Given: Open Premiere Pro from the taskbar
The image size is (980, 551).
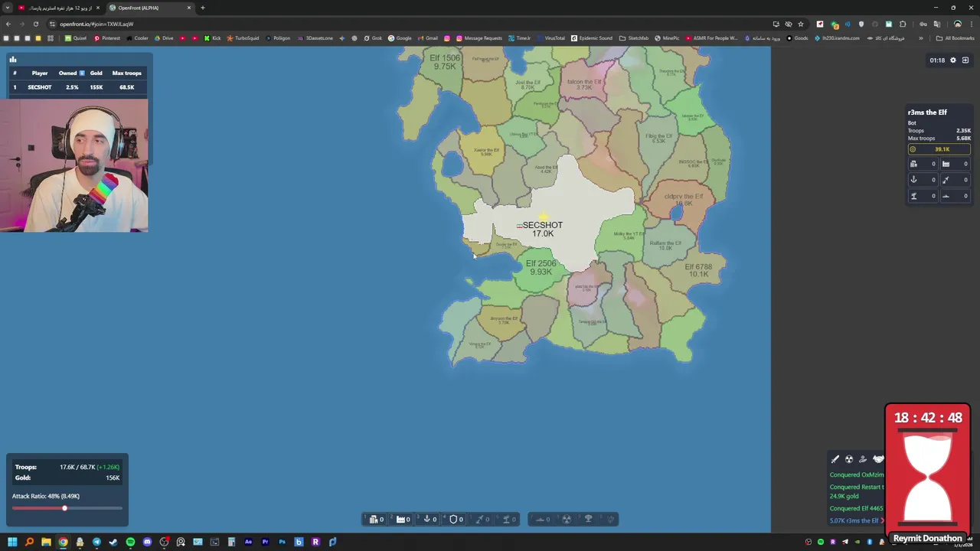Looking at the screenshot, I should [x=265, y=542].
